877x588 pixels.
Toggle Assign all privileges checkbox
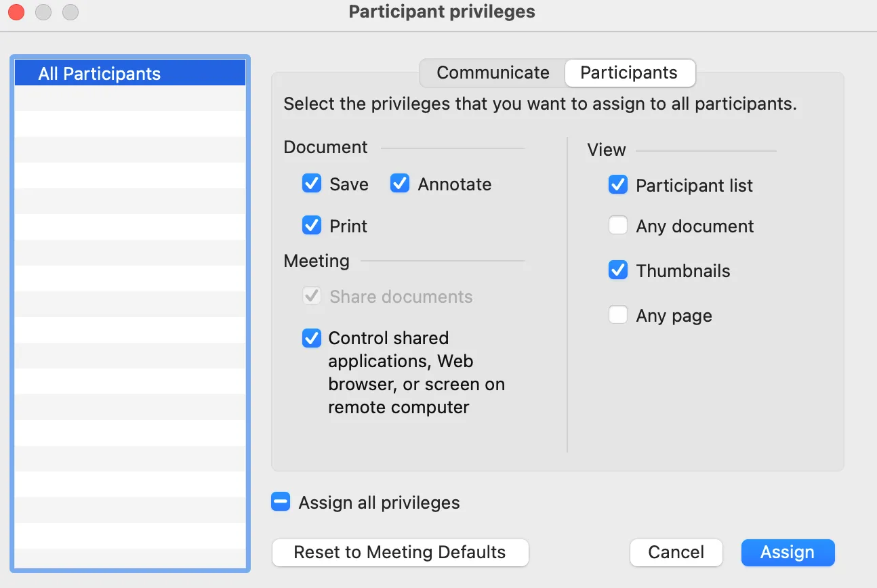pyautogui.click(x=281, y=502)
